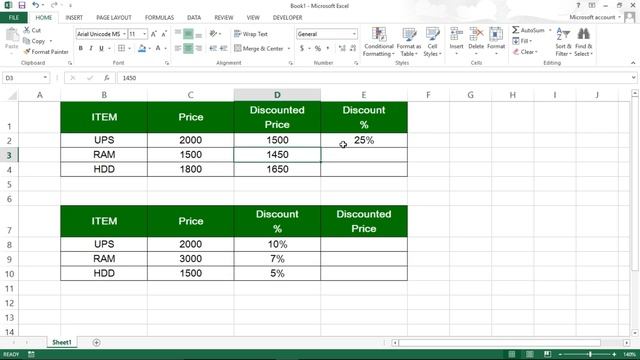The image size is (640, 360).
Task: Open the General number format dropdown
Action: click(x=354, y=34)
